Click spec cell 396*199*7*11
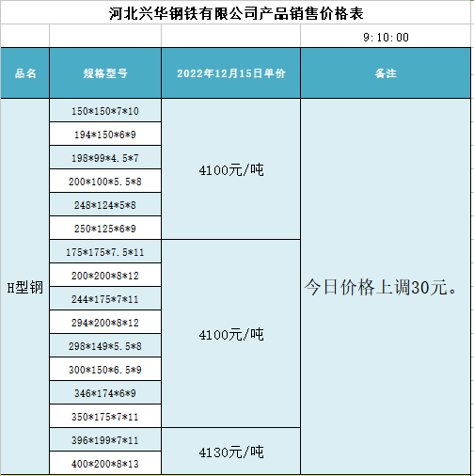Image resolution: width=474 pixels, height=476 pixels. coord(105,440)
